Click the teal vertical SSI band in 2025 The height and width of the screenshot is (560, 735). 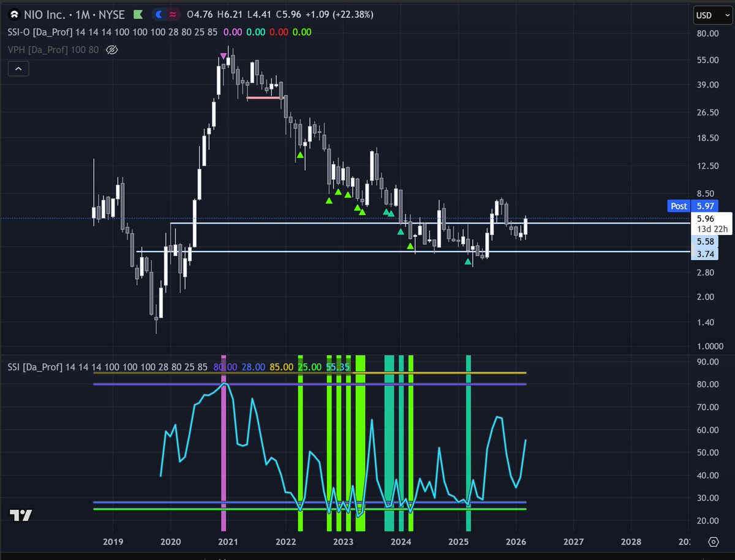click(x=469, y=442)
